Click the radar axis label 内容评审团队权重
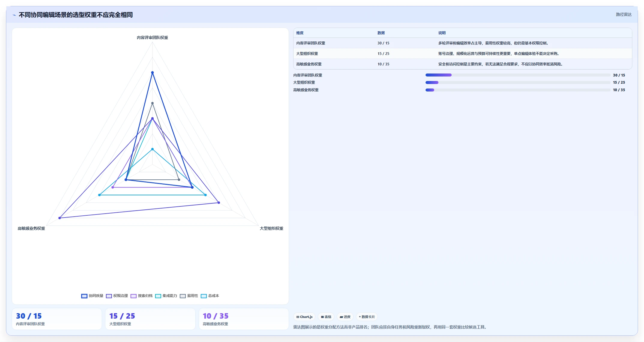The height and width of the screenshot is (342, 644). point(152,38)
